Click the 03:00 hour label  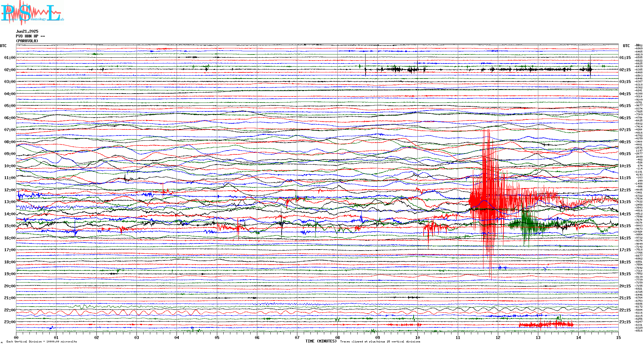(x=10, y=82)
